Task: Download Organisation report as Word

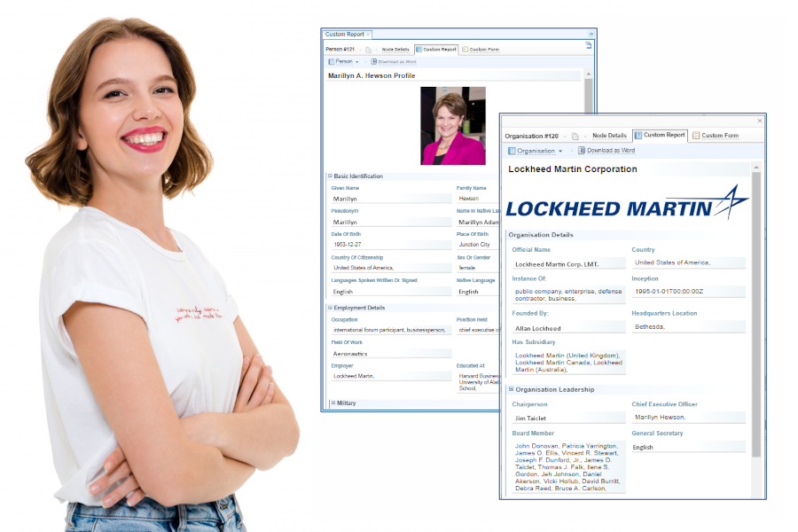Action: click(606, 151)
